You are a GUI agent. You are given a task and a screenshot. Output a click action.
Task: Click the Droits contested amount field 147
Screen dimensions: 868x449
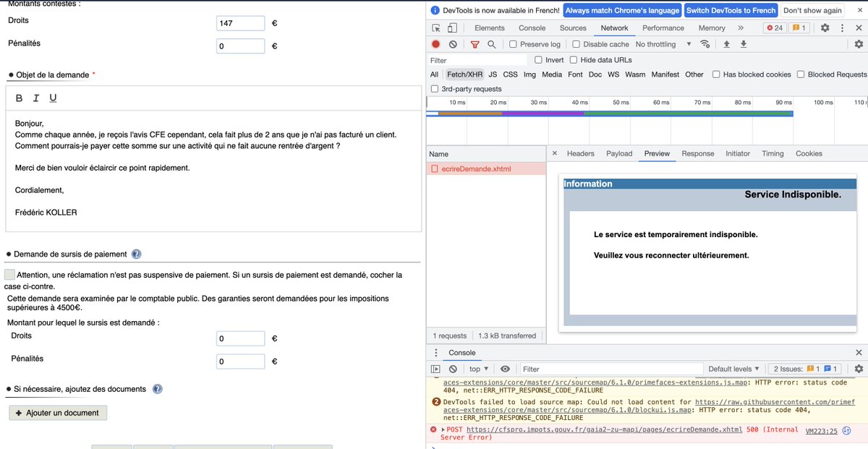241,23
